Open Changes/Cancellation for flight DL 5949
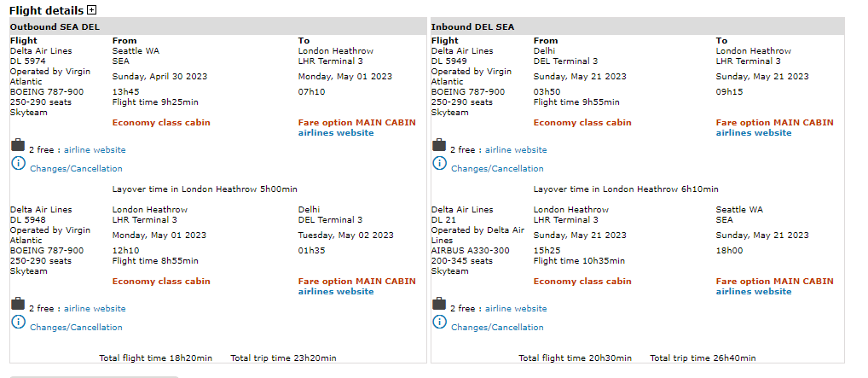868x378 pixels. tap(497, 169)
